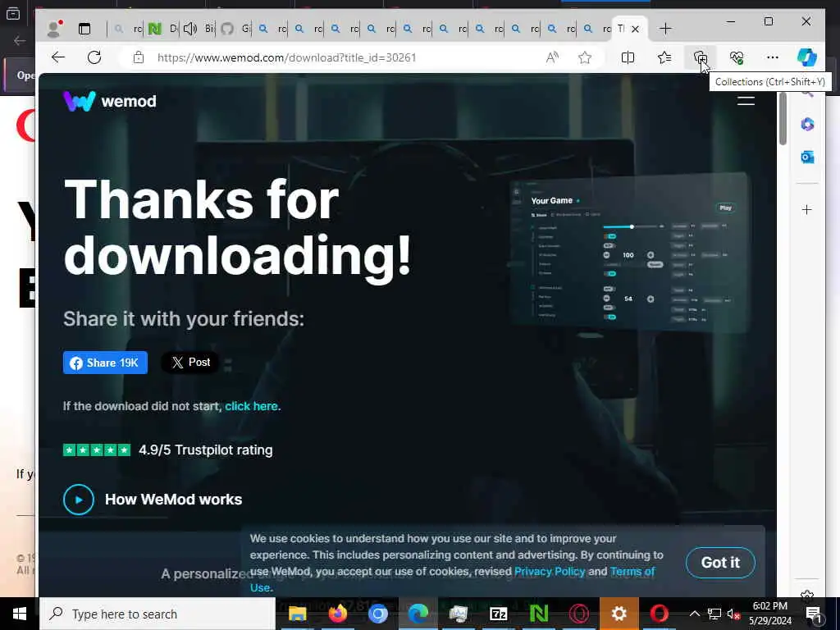The height and width of the screenshot is (630, 840).
Task: Open the 7-Zip taskbar icon
Action: click(498, 614)
